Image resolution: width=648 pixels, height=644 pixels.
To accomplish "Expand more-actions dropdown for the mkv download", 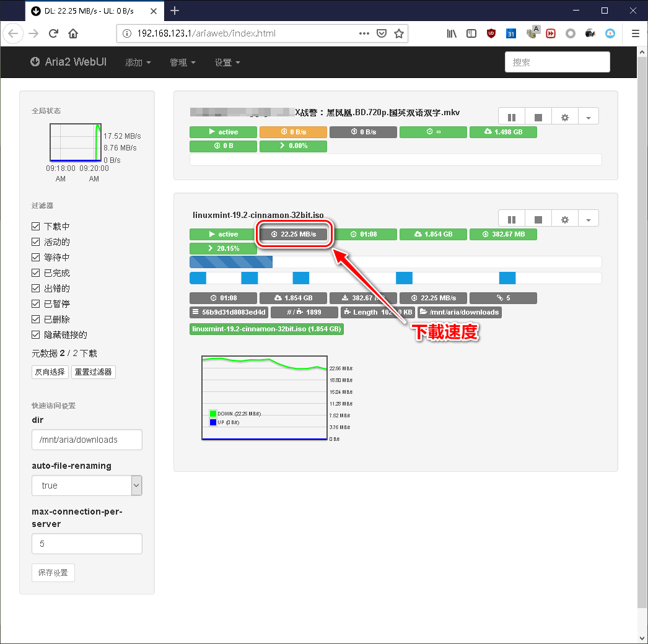I will (589, 117).
